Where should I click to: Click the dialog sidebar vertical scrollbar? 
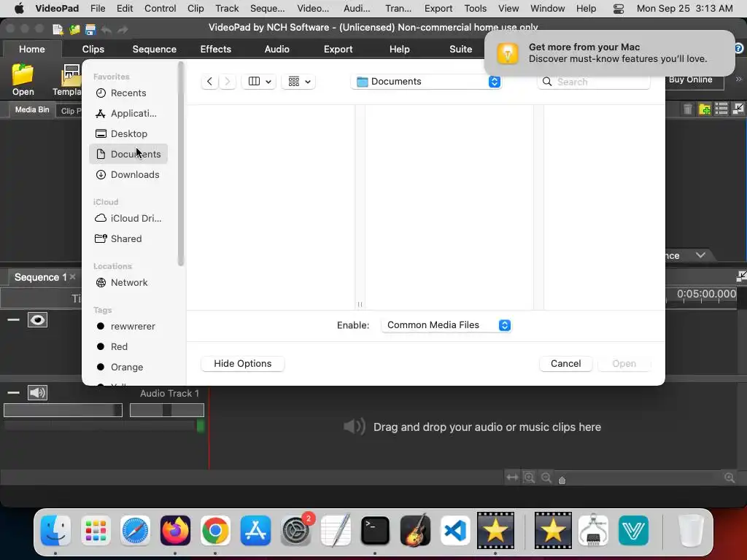[x=181, y=164]
